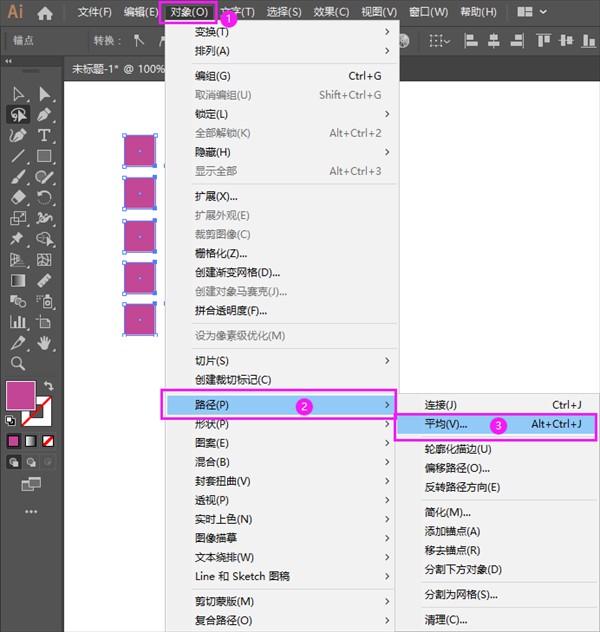
Task: Select the Type tool
Action: tap(44, 135)
